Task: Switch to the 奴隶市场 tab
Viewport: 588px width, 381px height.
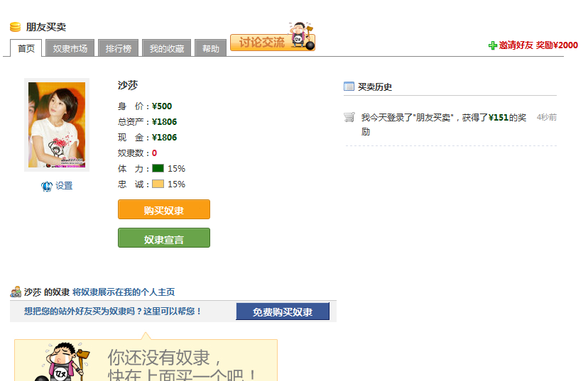Action: click(70, 48)
